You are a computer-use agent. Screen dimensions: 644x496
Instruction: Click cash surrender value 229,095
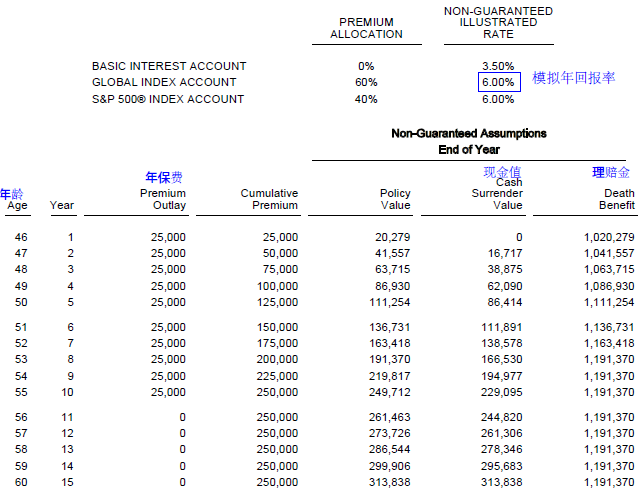click(502, 392)
